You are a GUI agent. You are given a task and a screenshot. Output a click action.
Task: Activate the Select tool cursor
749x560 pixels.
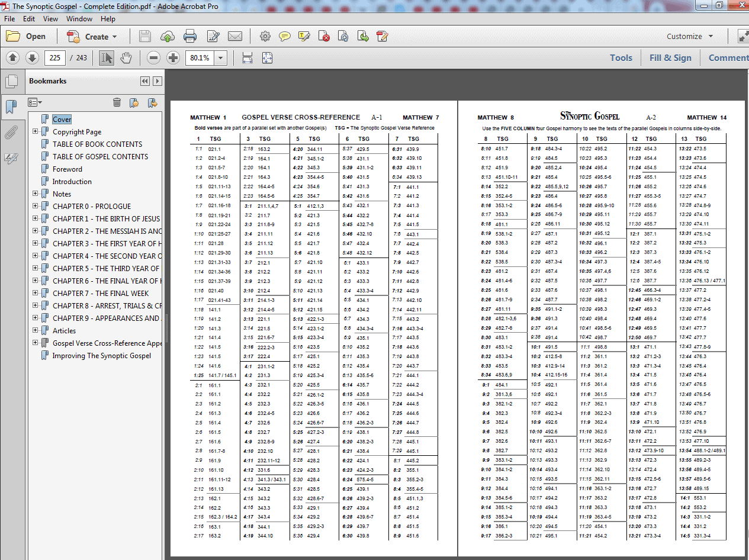pos(107,57)
